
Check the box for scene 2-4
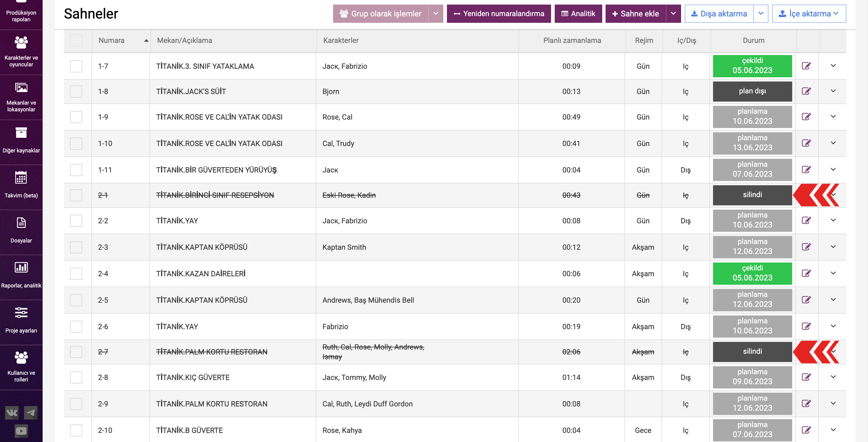pyautogui.click(x=76, y=273)
